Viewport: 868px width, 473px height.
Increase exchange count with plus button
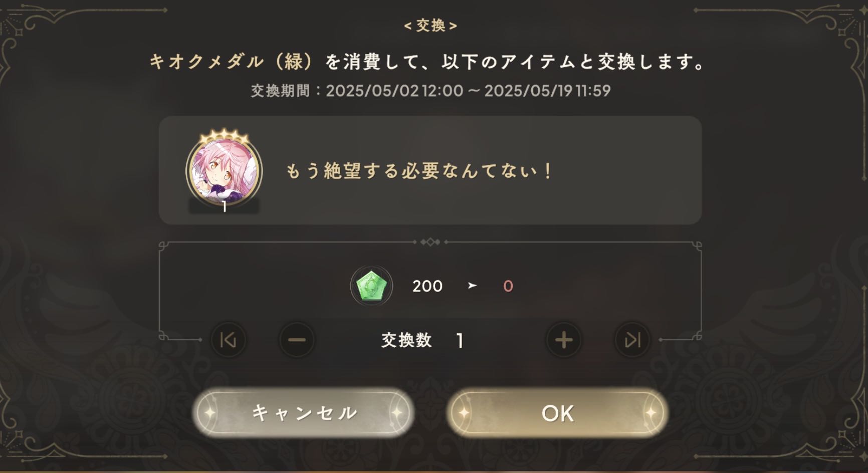pos(564,340)
